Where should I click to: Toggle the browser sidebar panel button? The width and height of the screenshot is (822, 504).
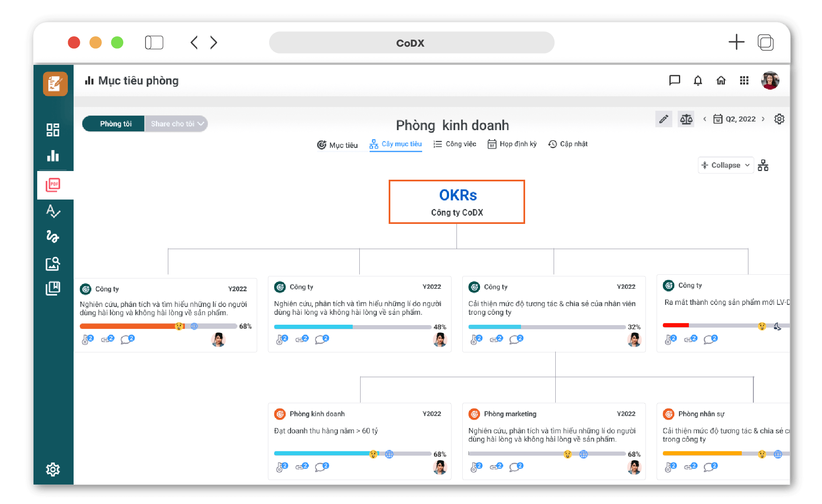click(x=154, y=42)
